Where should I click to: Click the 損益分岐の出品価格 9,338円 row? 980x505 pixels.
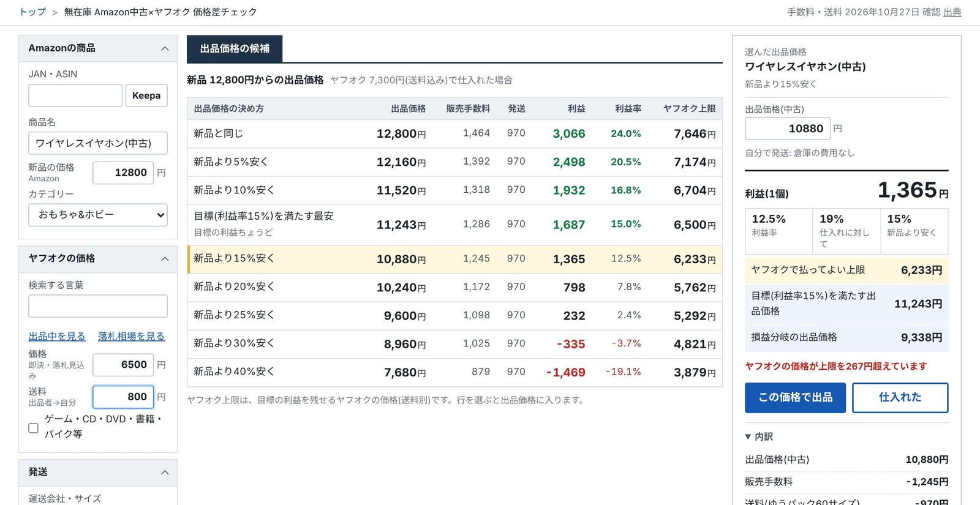[846, 337]
